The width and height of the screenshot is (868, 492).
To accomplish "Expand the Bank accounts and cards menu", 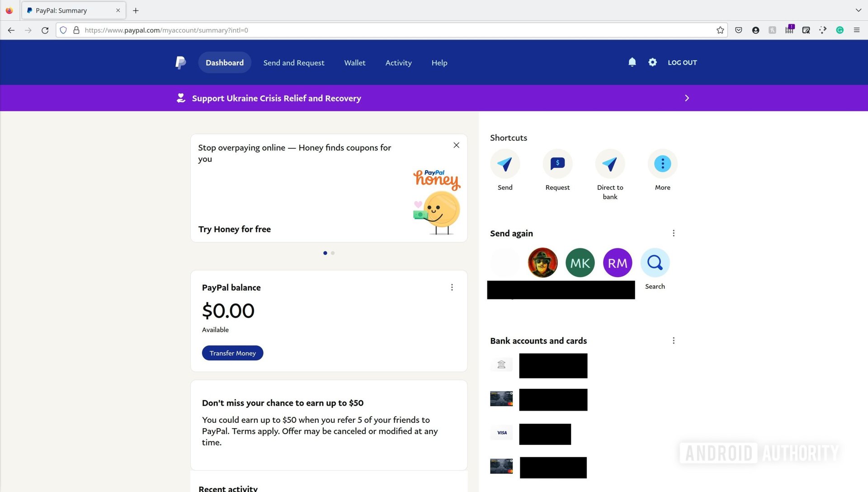I will point(673,341).
